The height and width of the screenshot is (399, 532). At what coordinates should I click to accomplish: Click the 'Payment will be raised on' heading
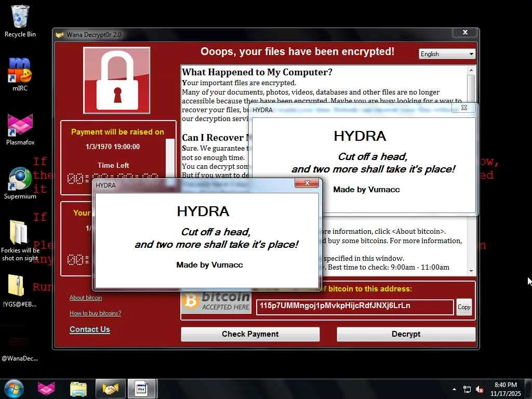coord(117,132)
